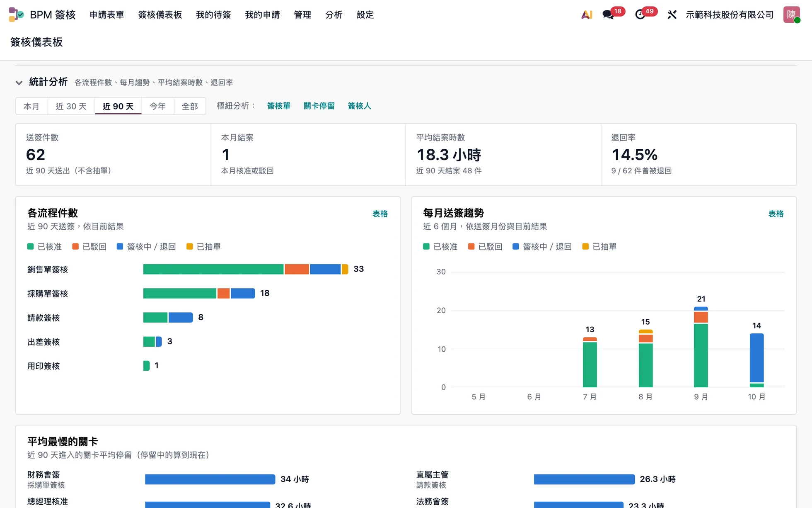Select the 本月 period tab
Screen dimensions: 812x508
[x=31, y=106]
